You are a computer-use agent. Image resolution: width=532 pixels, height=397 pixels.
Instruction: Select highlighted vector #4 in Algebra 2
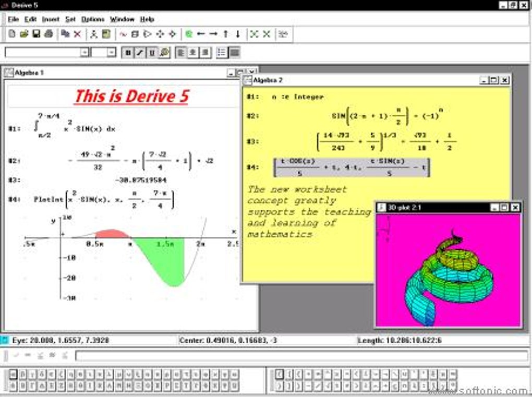click(x=352, y=167)
